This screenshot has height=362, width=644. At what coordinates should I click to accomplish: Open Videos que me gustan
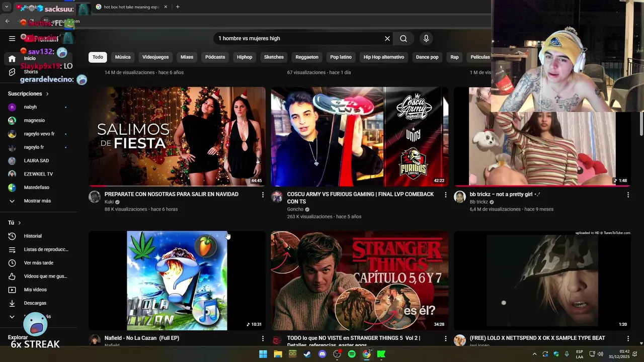[38, 276]
